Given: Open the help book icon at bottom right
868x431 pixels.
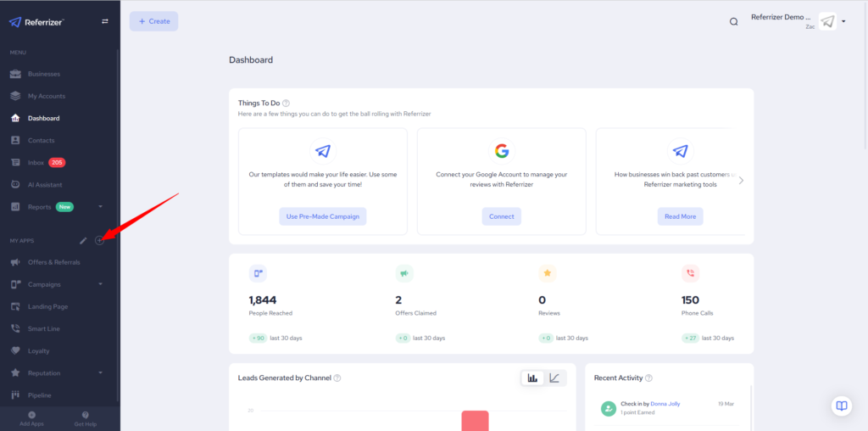Looking at the screenshot, I should pyautogui.click(x=841, y=406).
